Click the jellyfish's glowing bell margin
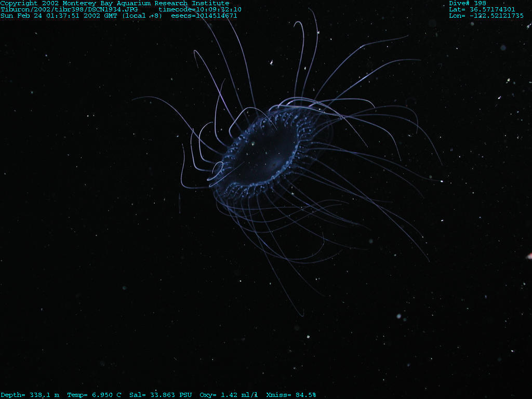The height and width of the screenshot is (399, 532). (298, 148)
